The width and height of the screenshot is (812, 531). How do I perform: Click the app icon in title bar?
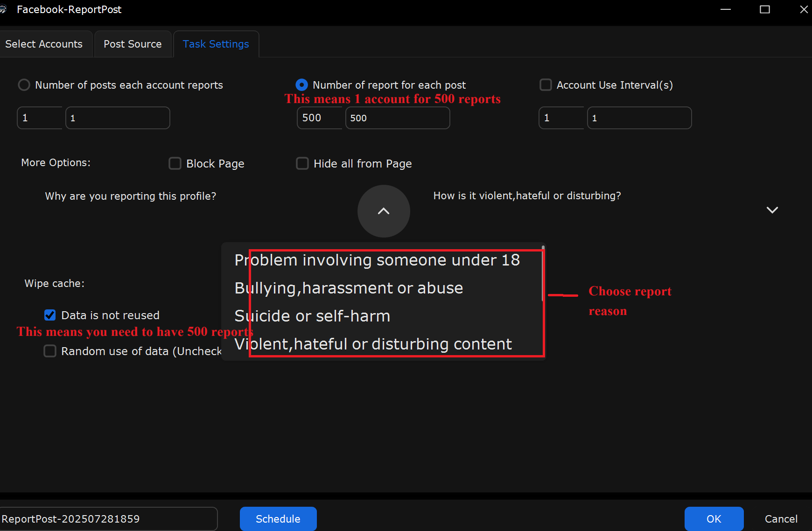click(x=3, y=9)
